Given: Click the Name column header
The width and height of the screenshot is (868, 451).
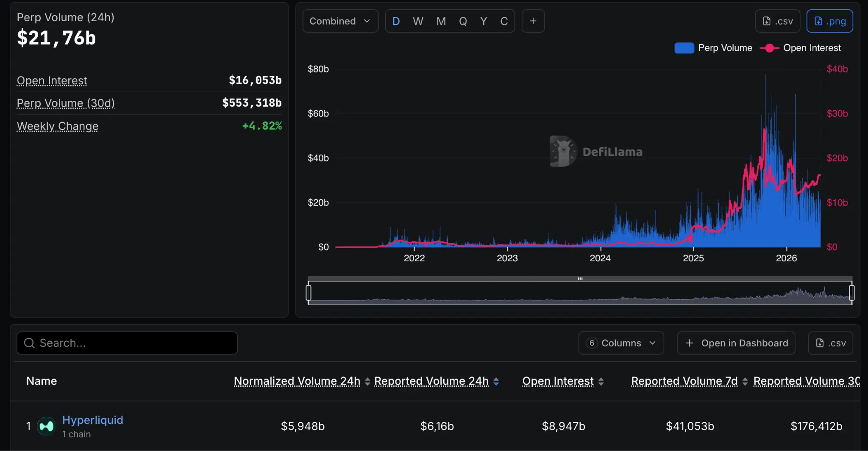Looking at the screenshot, I should tap(42, 381).
